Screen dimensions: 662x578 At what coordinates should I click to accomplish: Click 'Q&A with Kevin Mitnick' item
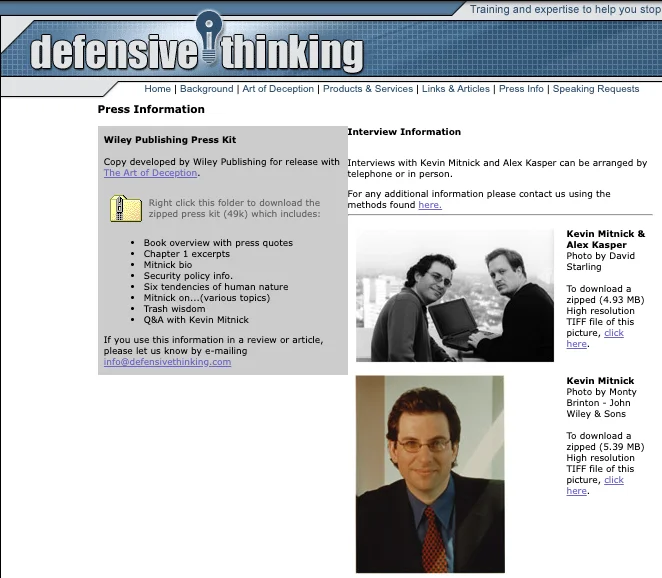(x=196, y=320)
